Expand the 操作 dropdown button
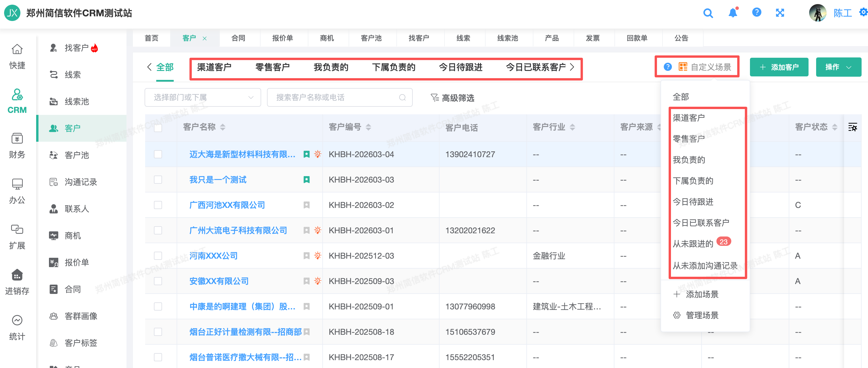This screenshot has width=868, height=368. click(x=838, y=67)
